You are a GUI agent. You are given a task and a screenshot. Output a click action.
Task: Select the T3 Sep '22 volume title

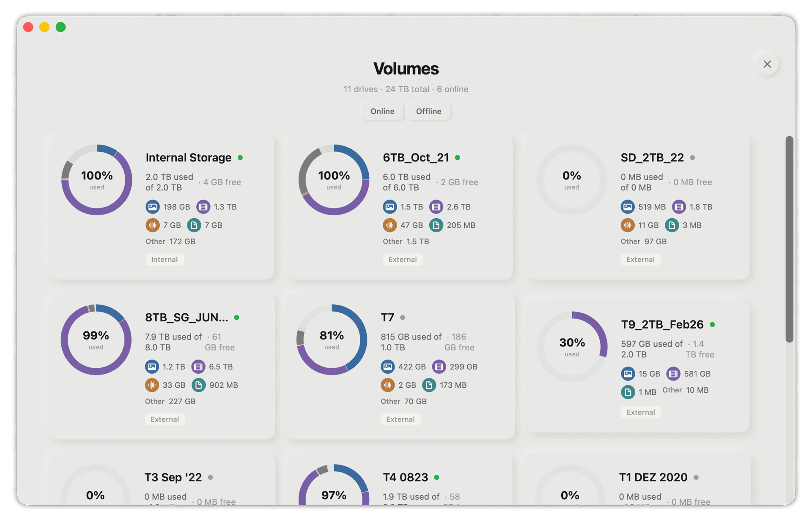(173, 477)
